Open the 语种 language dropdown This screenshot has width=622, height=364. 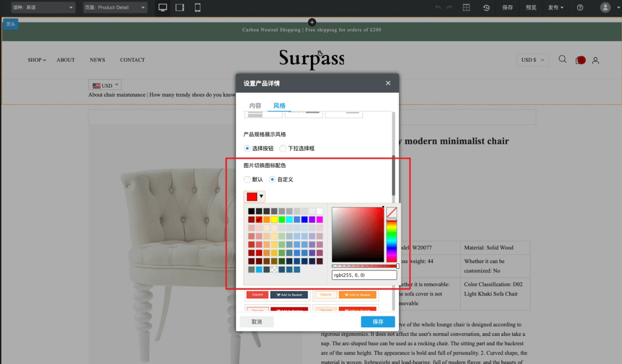(43, 7)
